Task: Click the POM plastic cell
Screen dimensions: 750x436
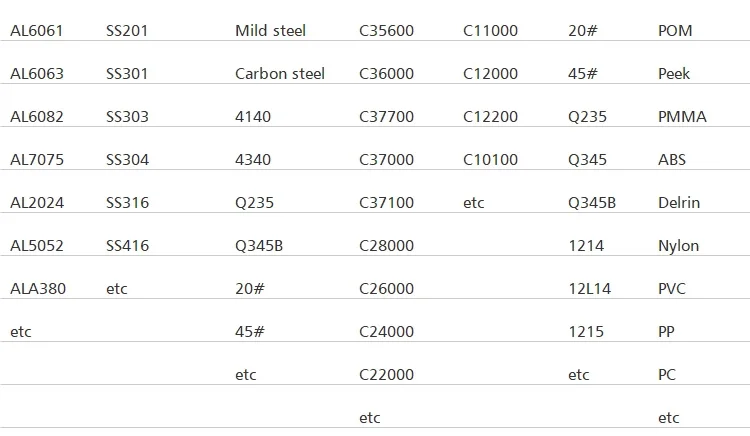Action: [675, 31]
